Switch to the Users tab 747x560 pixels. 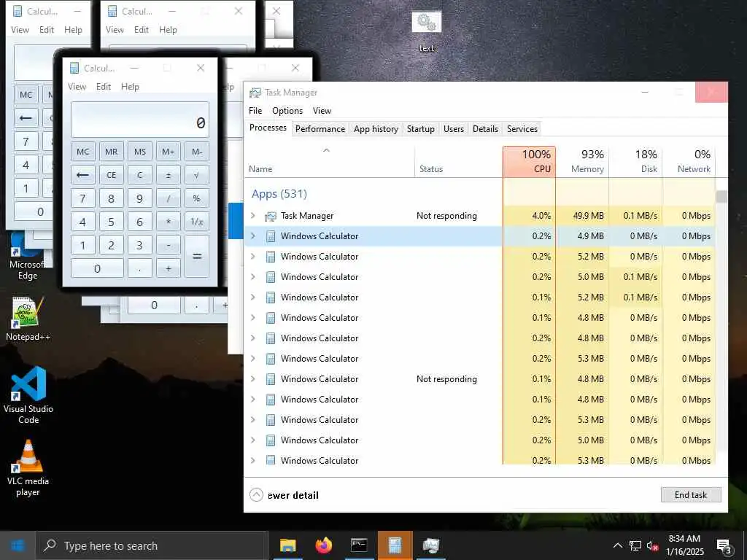(454, 129)
